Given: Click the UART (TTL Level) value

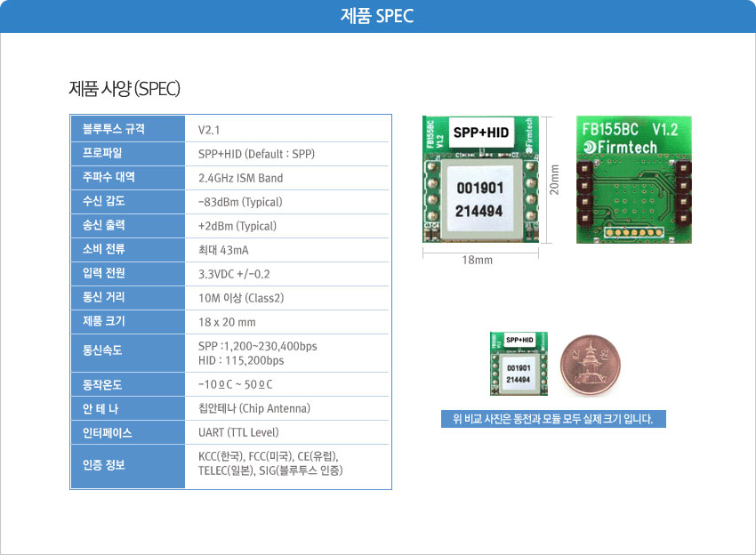Looking at the screenshot, I should point(238,432).
